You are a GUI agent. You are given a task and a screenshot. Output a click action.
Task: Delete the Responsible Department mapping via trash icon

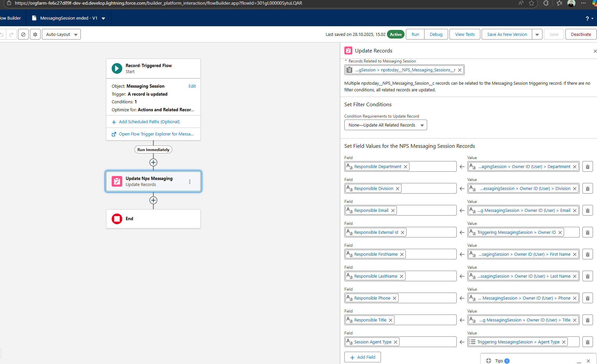[587, 166]
